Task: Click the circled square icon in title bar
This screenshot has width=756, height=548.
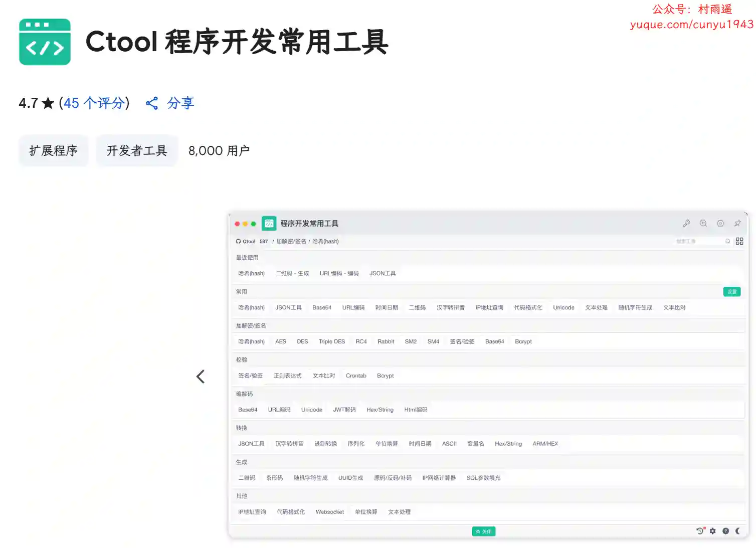Action: (x=720, y=223)
